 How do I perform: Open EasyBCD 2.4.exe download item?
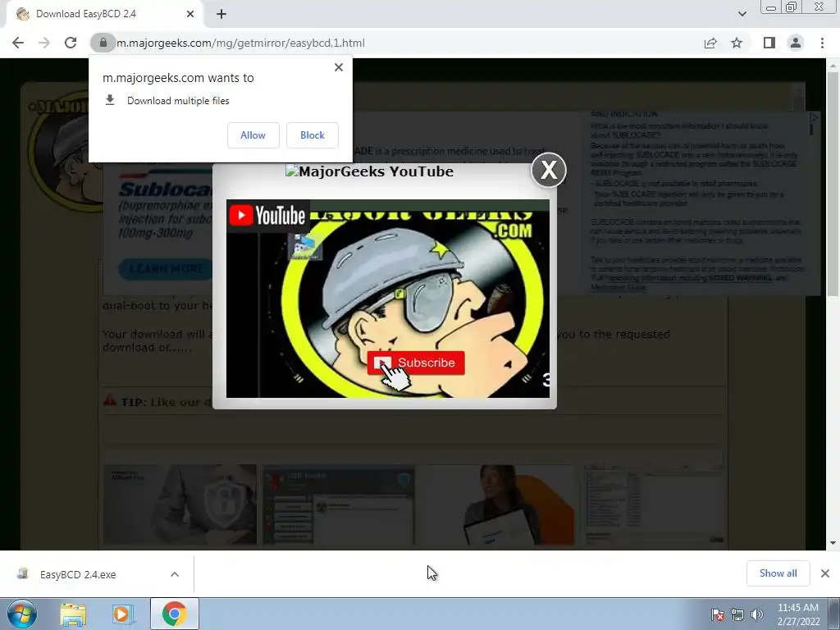click(x=78, y=574)
